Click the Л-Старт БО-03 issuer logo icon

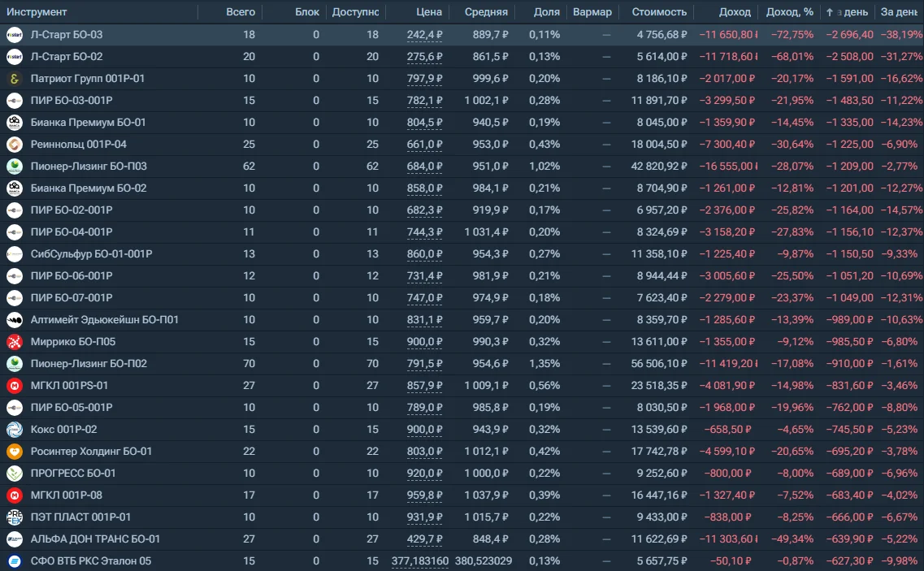(x=14, y=35)
